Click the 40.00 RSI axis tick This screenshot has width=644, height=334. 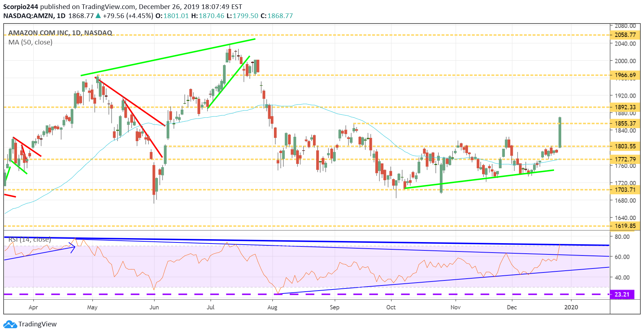(x=622, y=278)
